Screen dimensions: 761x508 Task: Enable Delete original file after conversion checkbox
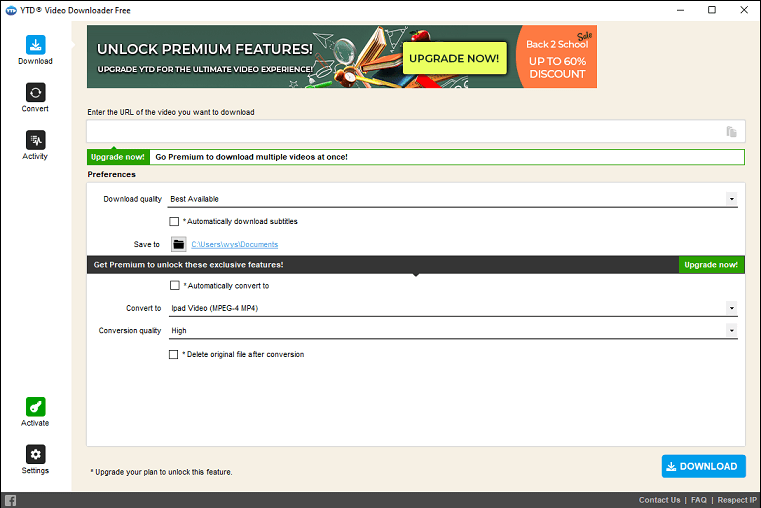click(x=173, y=355)
